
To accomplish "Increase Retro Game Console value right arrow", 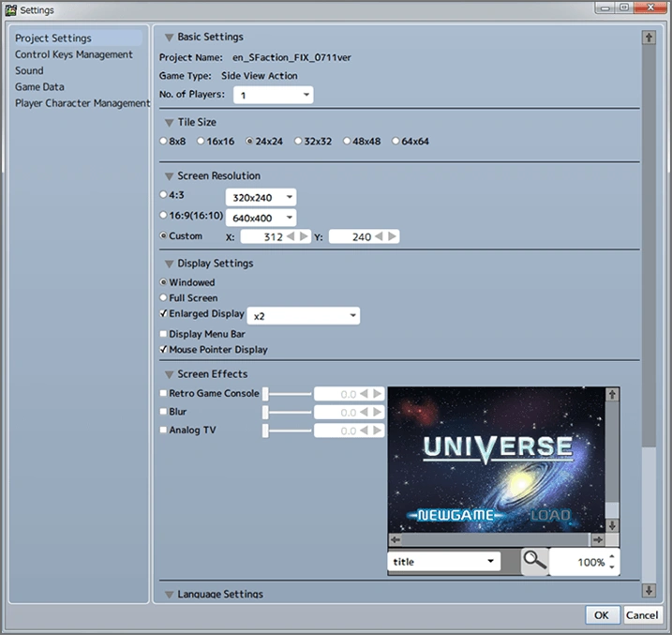I will [377, 394].
